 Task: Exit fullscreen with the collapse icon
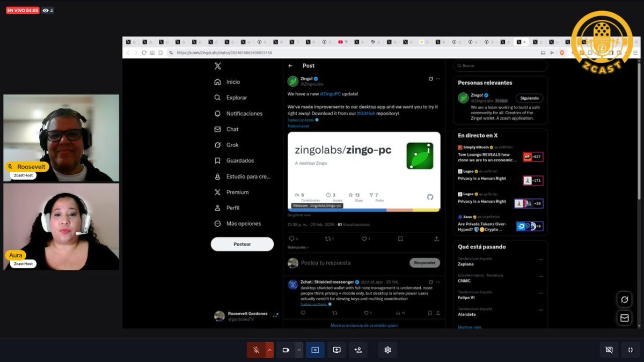click(x=631, y=350)
